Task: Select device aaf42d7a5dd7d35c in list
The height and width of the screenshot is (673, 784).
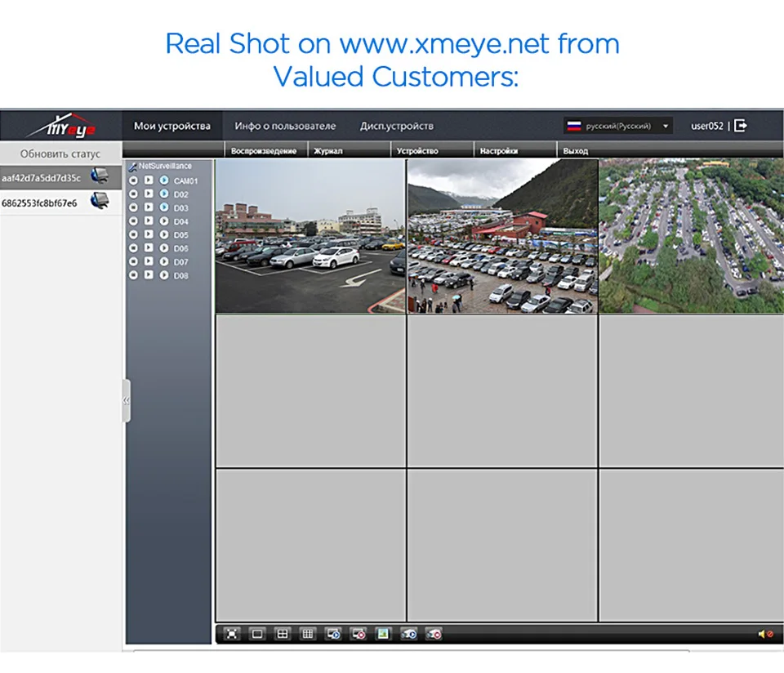Action: (41, 177)
